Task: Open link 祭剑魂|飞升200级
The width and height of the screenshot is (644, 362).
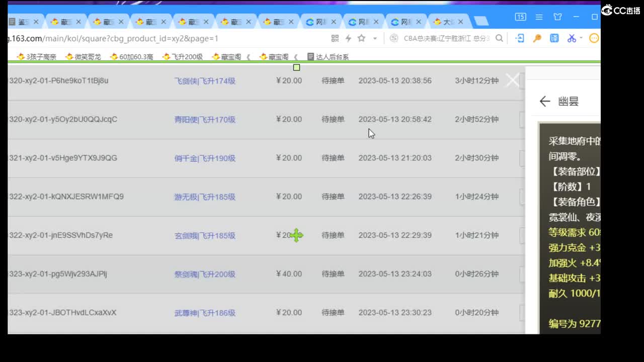Action: (205, 275)
